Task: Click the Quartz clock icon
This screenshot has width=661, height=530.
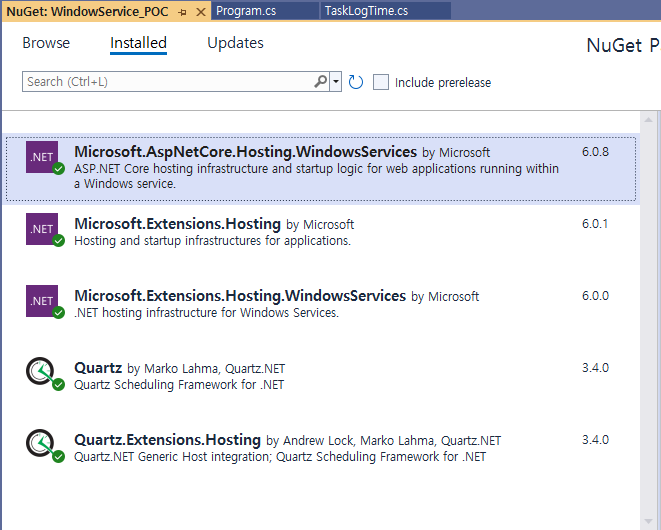Action: tap(40, 372)
